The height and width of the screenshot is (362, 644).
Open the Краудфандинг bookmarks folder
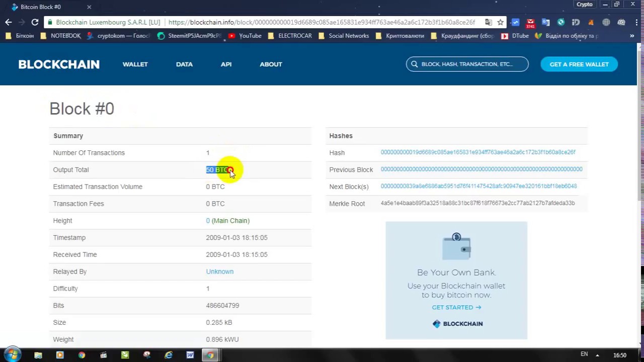click(x=463, y=36)
